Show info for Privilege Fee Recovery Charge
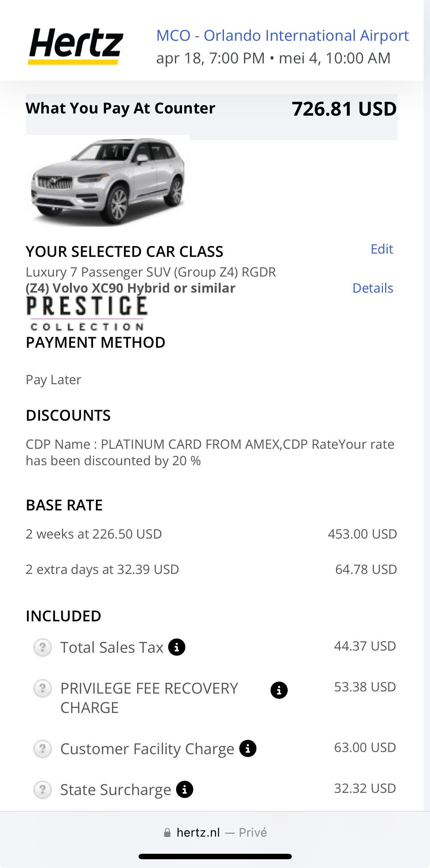 click(279, 690)
